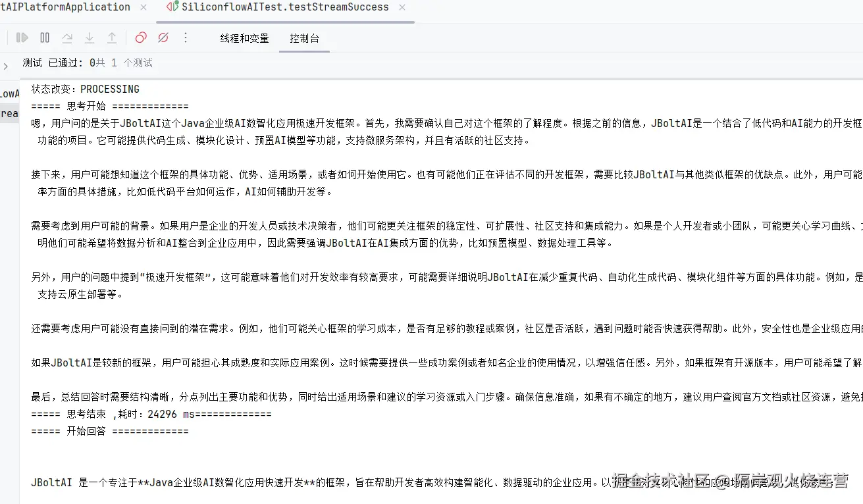Click the Step Over icon
Screen dimensions: 863x504
click(x=67, y=38)
